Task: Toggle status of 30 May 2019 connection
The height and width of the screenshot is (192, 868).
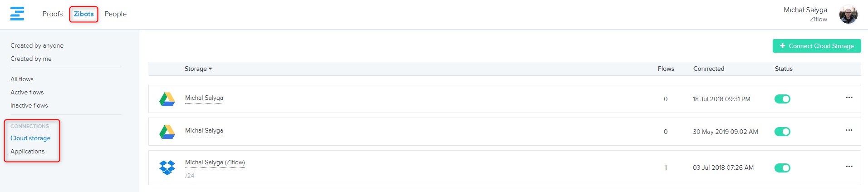Action: click(x=782, y=132)
